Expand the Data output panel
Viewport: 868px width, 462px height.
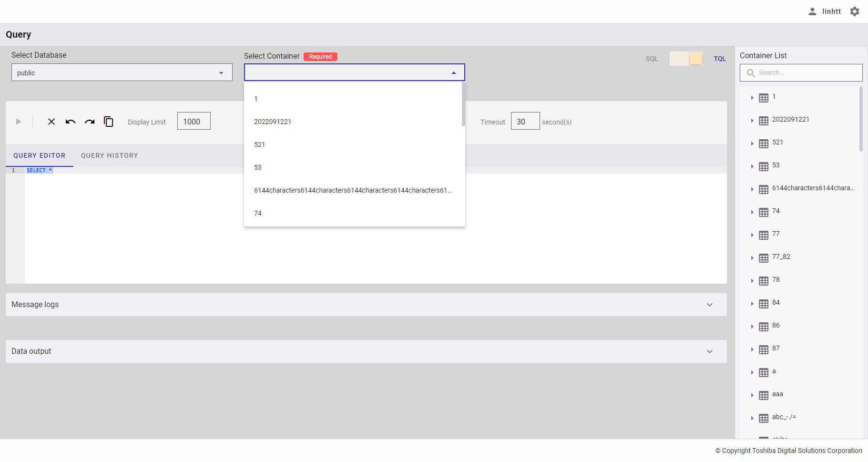tap(710, 351)
